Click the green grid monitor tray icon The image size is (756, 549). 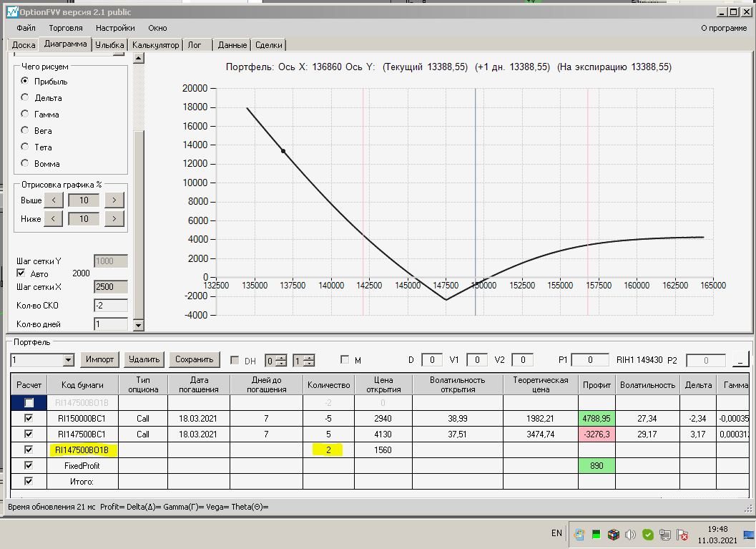pos(596,534)
